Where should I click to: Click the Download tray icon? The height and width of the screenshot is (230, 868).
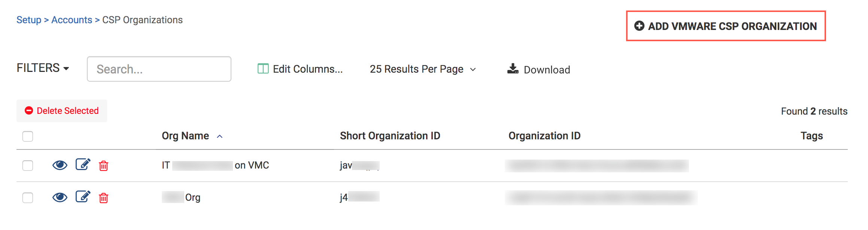[x=513, y=69]
